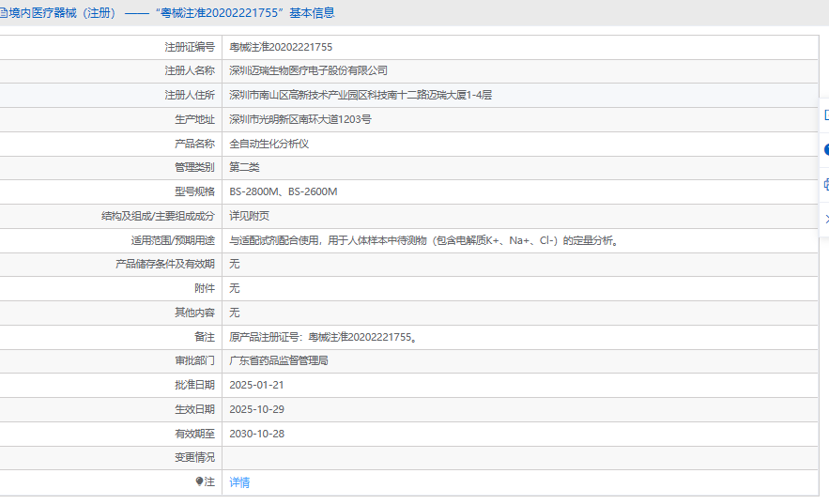This screenshot has height=504, width=829.
Task: Select the 备注 label
Action: [x=205, y=337]
